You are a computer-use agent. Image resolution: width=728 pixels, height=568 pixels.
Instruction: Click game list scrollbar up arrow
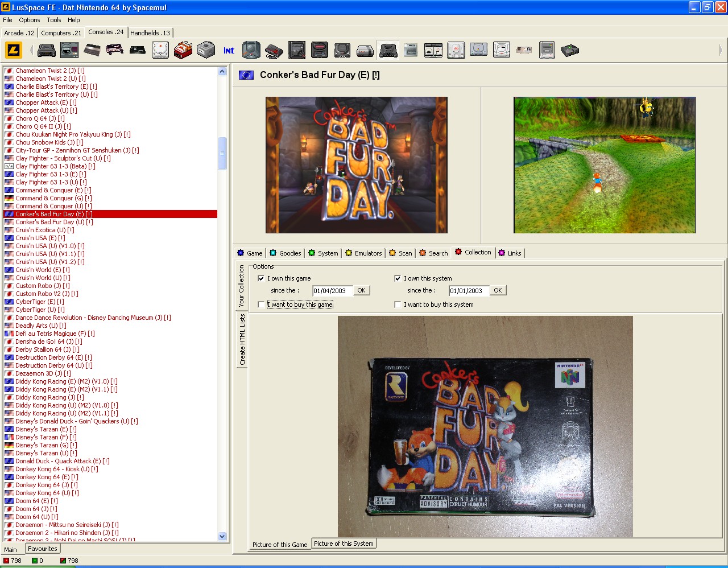click(222, 72)
